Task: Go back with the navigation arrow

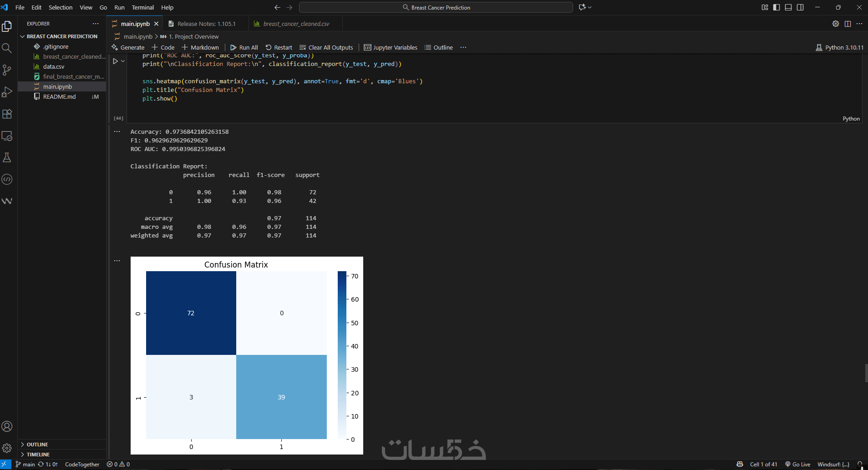Action: pyautogui.click(x=277, y=7)
